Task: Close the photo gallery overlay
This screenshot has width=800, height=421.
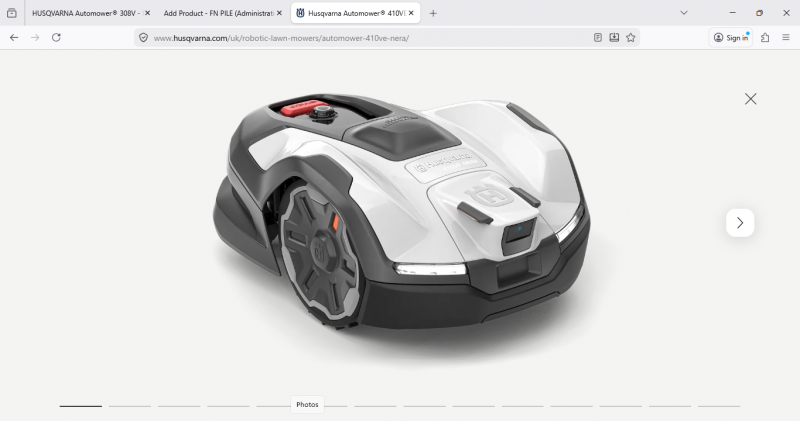Action: (750, 99)
